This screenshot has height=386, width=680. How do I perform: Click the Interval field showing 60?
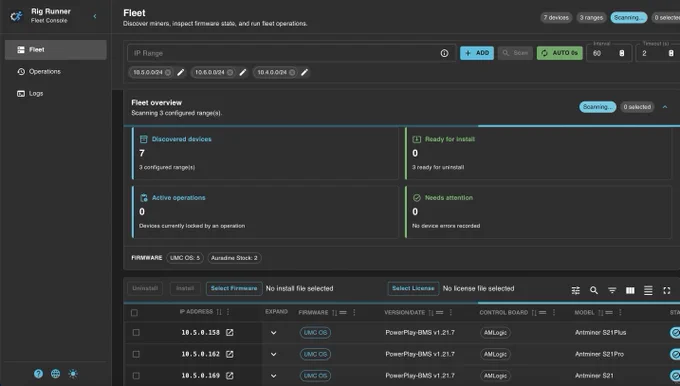[608, 53]
